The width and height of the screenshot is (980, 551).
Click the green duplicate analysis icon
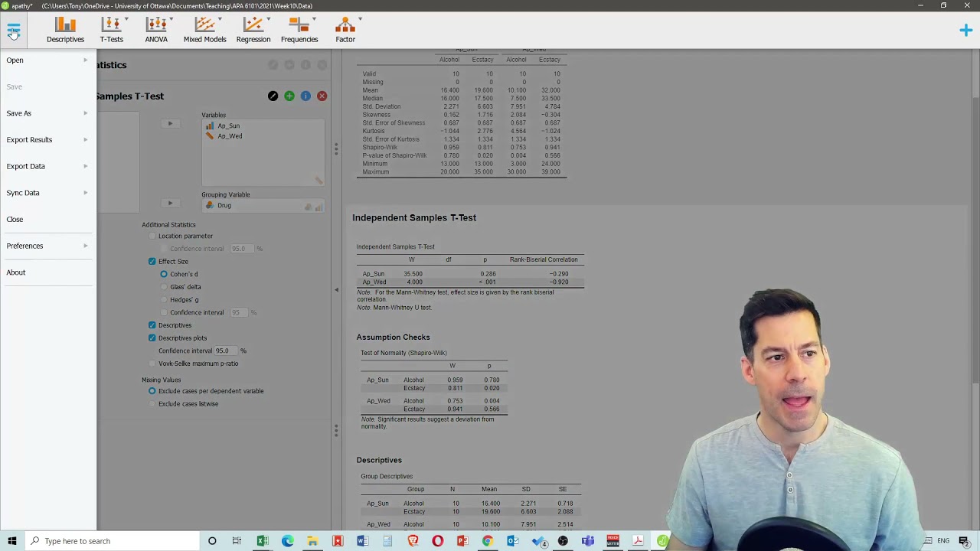click(x=289, y=96)
